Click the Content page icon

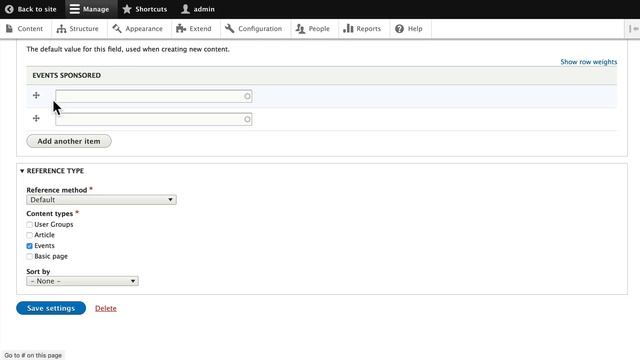pos(9,29)
